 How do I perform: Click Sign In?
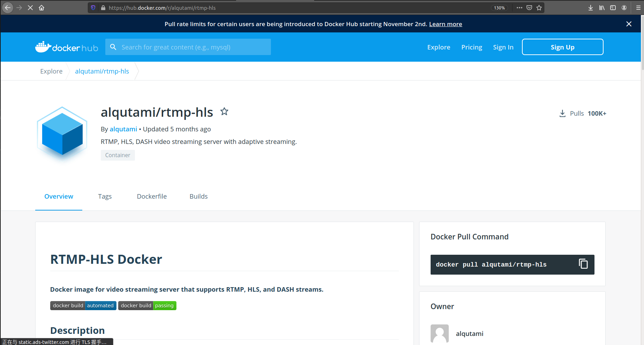[503, 47]
